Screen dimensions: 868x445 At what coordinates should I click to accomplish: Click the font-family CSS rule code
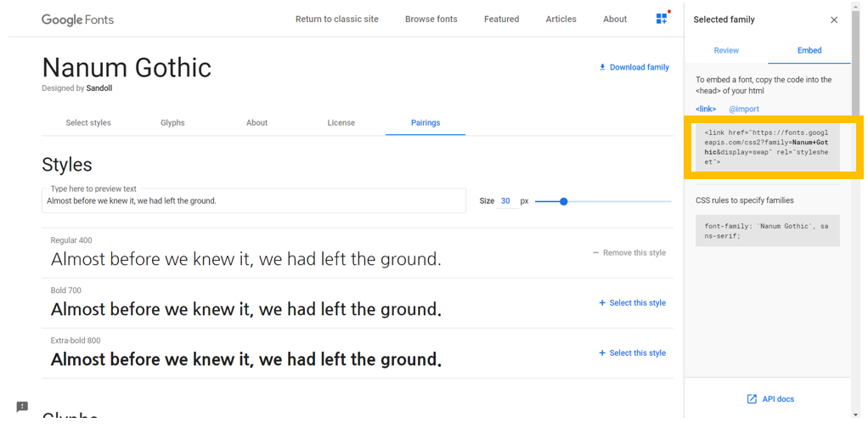pyautogui.click(x=767, y=231)
